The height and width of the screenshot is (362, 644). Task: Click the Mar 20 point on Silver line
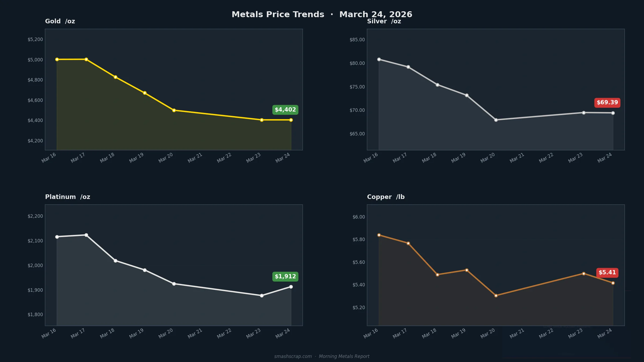[x=496, y=120]
